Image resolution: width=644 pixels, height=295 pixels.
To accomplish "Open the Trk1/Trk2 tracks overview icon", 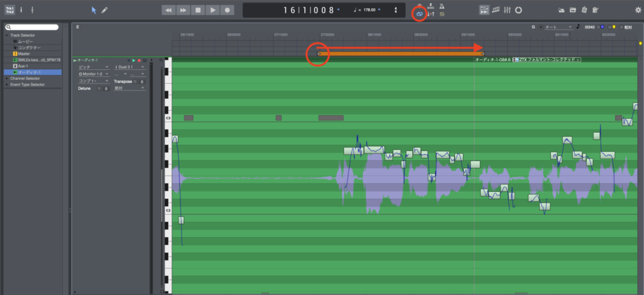I will pos(9,10).
